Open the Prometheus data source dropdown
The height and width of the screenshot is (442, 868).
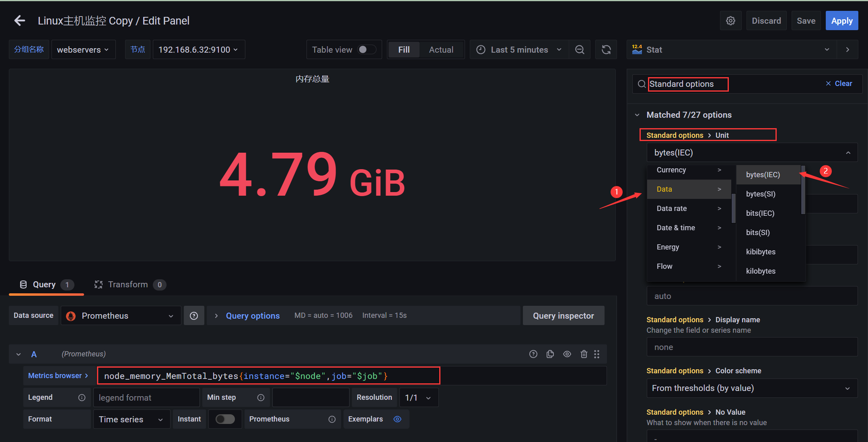coord(121,316)
